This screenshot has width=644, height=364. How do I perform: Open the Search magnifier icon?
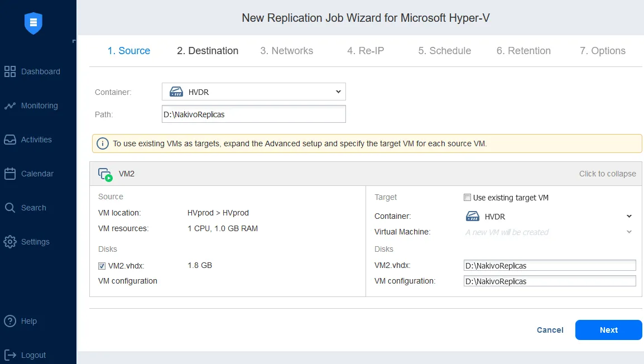(10, 208)
